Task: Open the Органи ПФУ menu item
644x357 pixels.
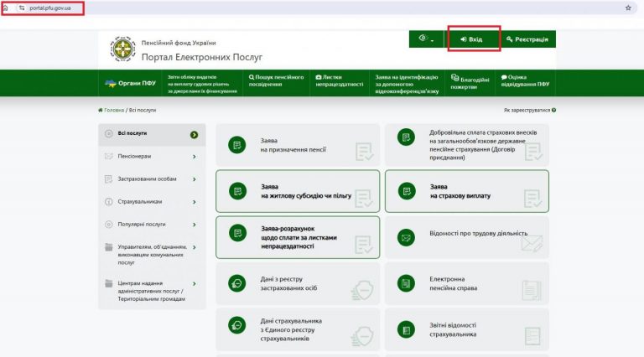Action: [130, 84]
